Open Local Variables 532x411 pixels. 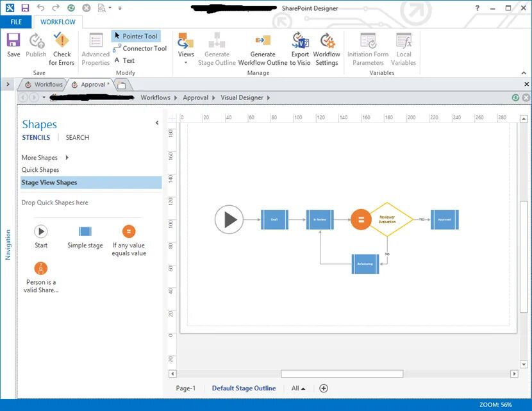point(403,49)
